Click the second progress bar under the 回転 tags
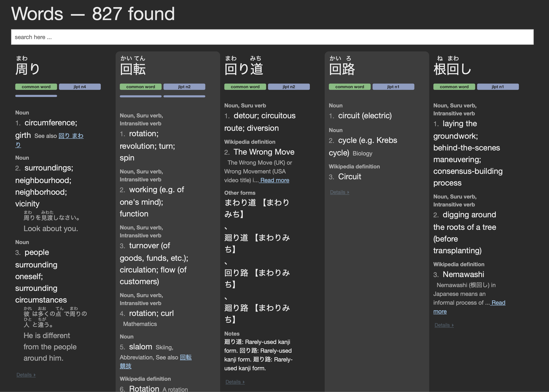Image resolution: width=549 pixels, height=392 pixels. [184, 96]
